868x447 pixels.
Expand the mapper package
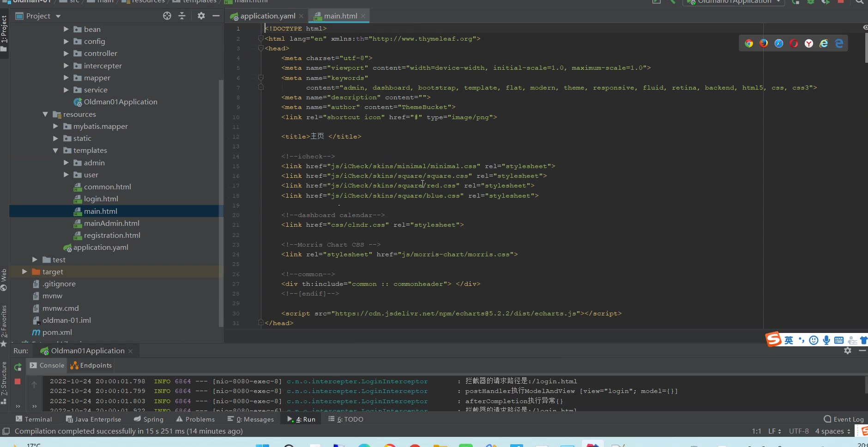click(66, 78)
